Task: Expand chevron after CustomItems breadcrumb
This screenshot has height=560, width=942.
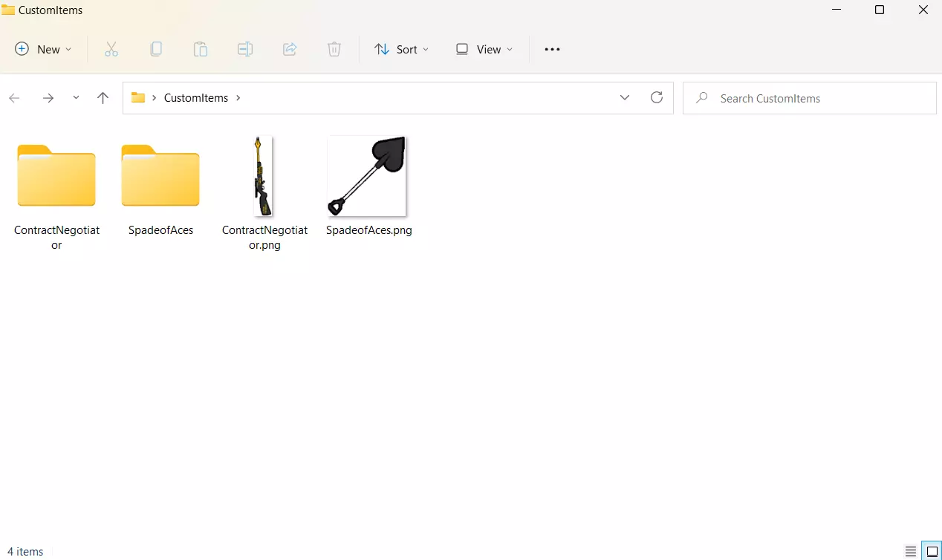Action: pos(238,98)
